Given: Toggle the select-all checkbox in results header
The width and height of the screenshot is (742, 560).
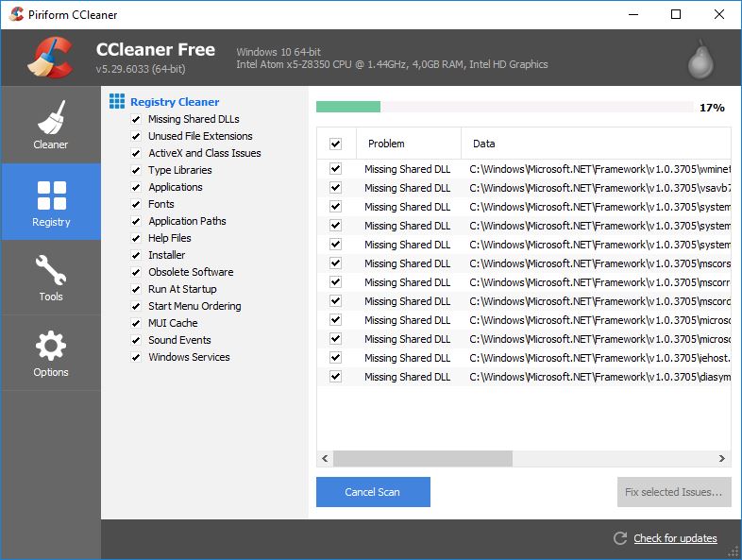Looking at the screenshot, I should tap(335, 144).
